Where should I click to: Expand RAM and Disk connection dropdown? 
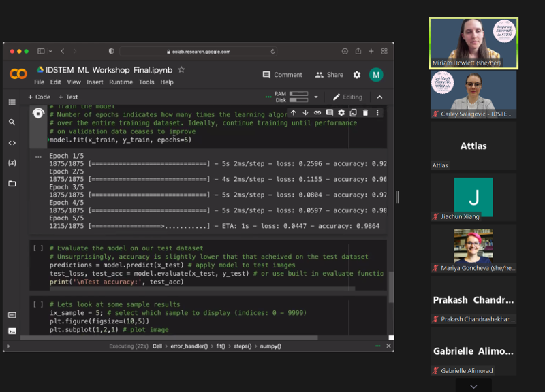click(316, 97)
